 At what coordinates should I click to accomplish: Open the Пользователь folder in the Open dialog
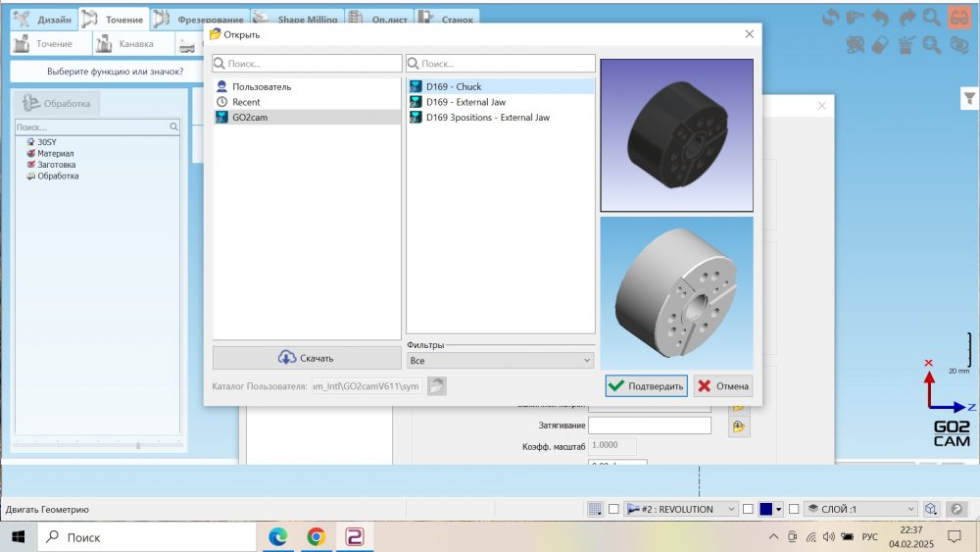tap(307, 87)
